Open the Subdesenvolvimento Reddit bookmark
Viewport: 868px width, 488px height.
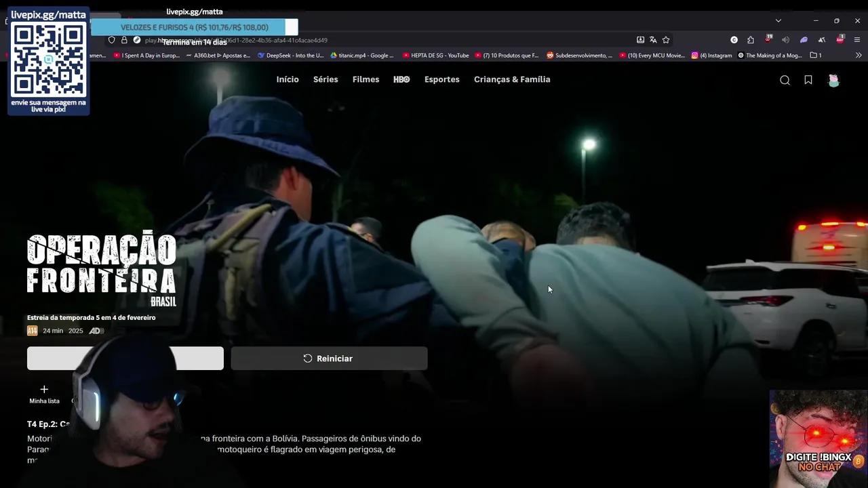pos(579,56)
